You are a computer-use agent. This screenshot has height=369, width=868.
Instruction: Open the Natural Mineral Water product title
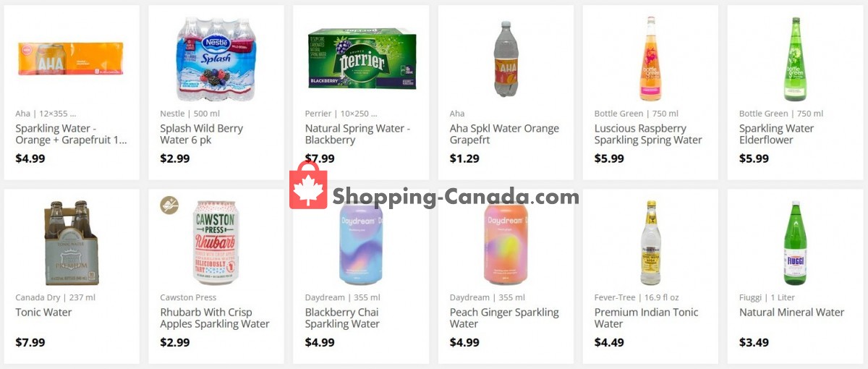click(x=791, y=313)
